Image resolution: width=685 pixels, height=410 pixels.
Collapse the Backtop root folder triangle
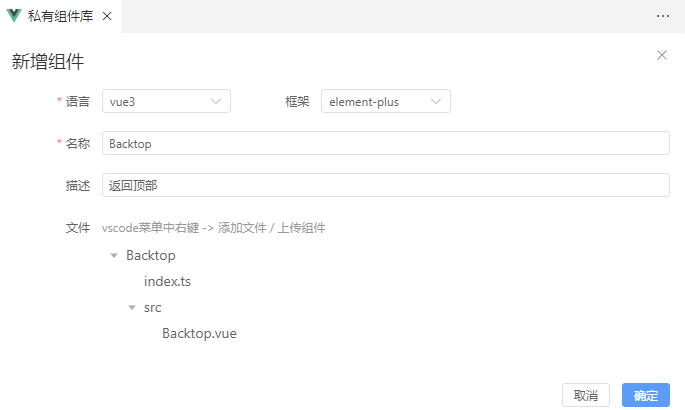point(114,256)
